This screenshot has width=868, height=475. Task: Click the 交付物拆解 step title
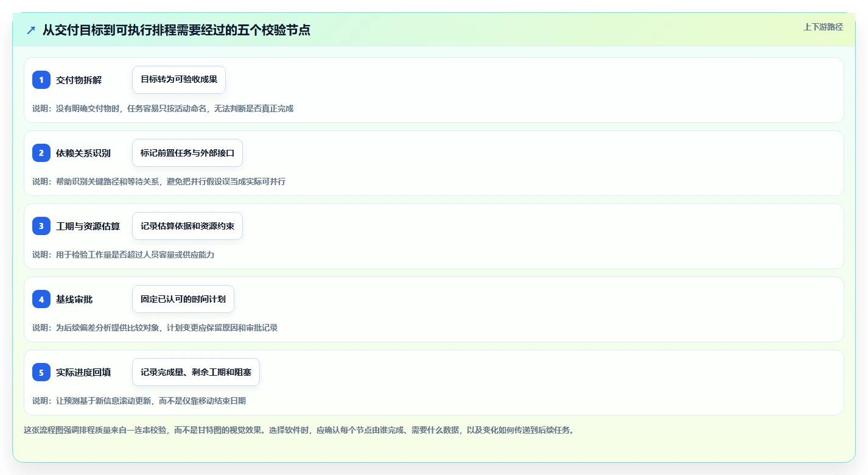79,80
